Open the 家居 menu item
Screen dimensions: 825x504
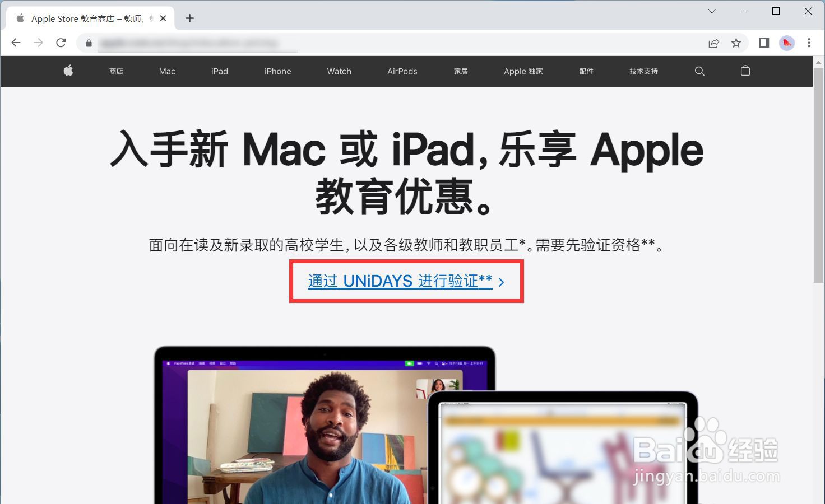(461, 71)
